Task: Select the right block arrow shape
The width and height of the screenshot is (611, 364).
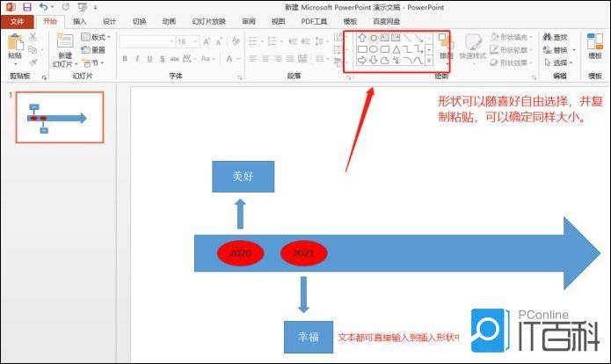Action: [x=362, y=61]
